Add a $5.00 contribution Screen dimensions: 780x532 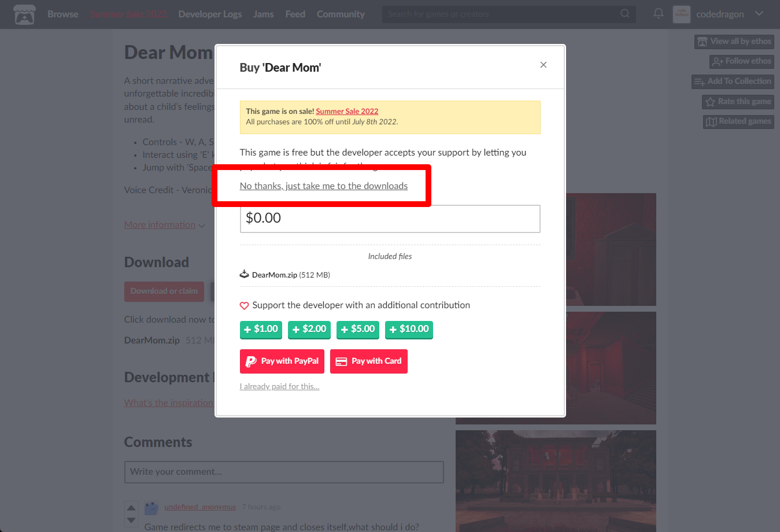pos(358,330)
